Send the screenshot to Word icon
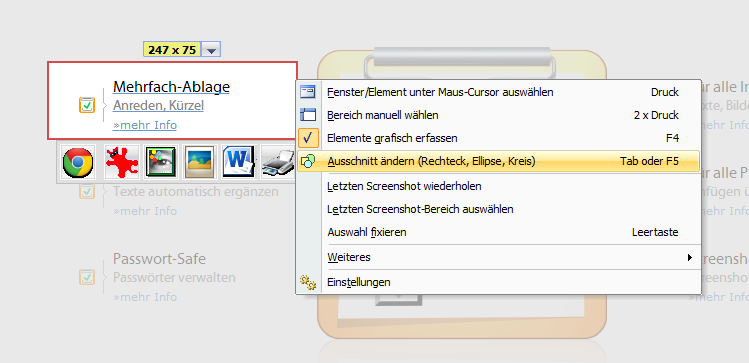 [x=239, y=162]
